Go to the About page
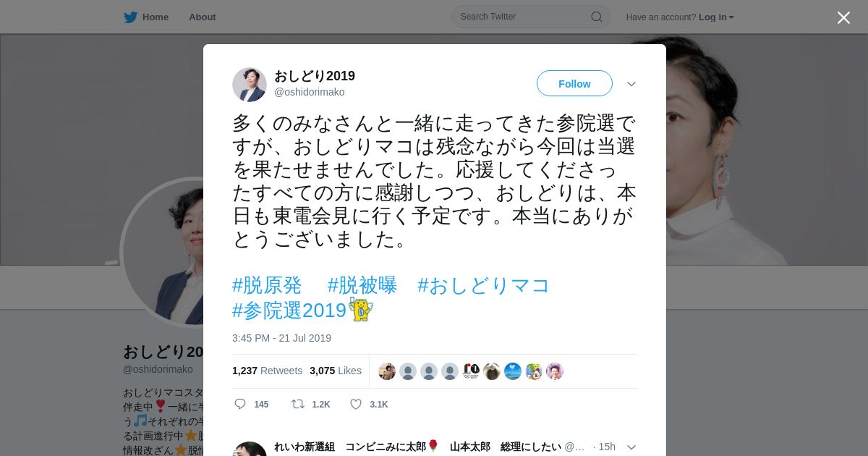 pos(203,17)
